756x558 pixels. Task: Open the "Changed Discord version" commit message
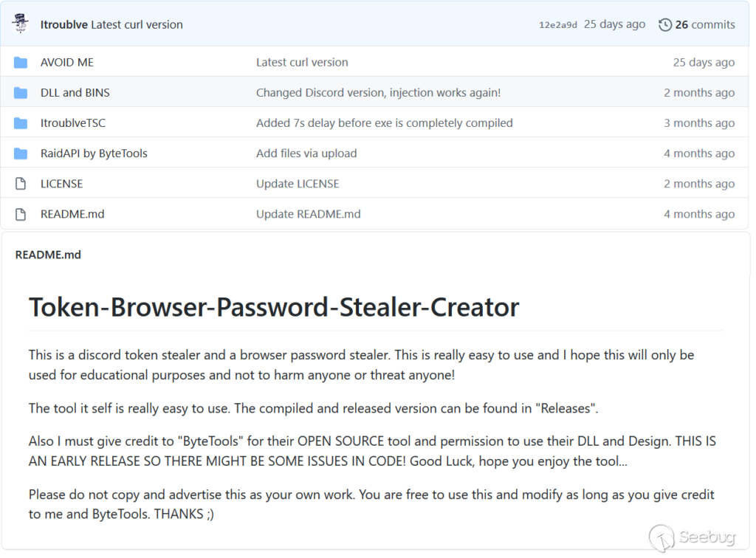378,93
